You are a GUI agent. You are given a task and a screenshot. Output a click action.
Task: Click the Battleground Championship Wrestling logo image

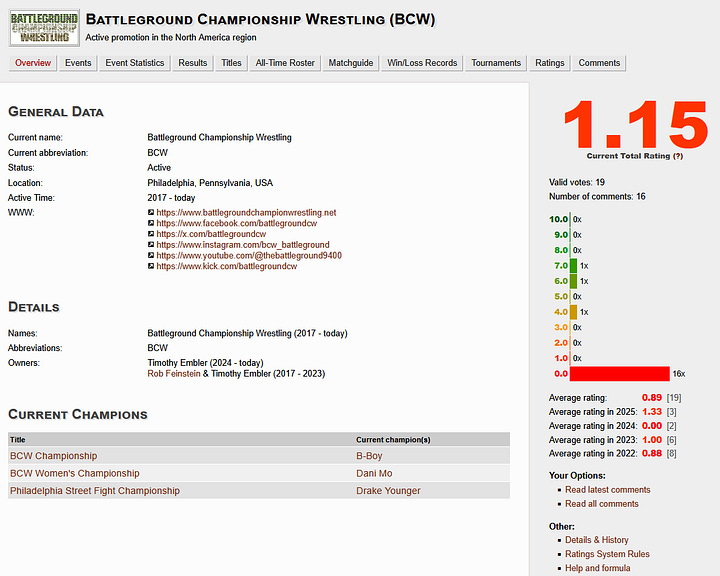44,28
